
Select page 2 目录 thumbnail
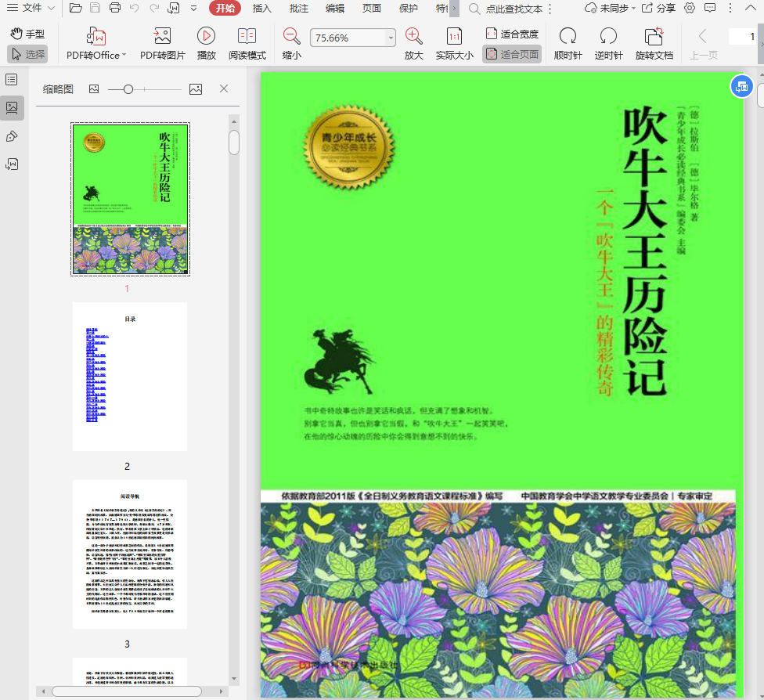tap(130, 377)
